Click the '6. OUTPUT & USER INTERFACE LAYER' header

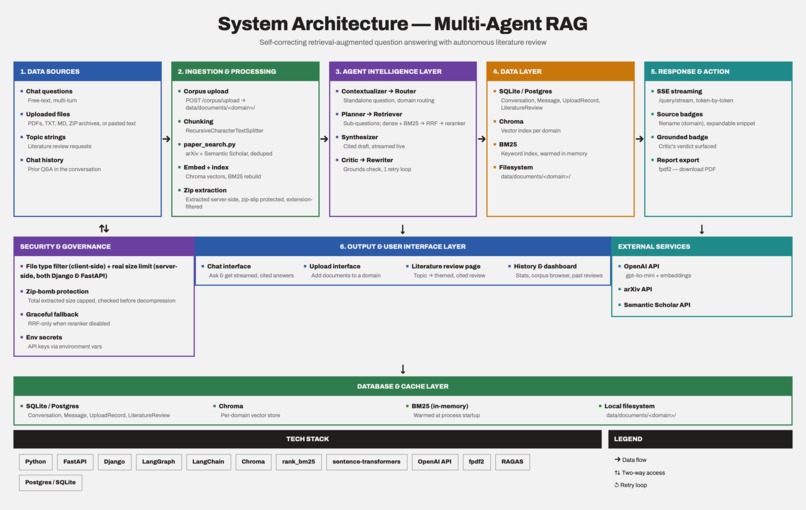pyautogui.click(x=403, y=246)
